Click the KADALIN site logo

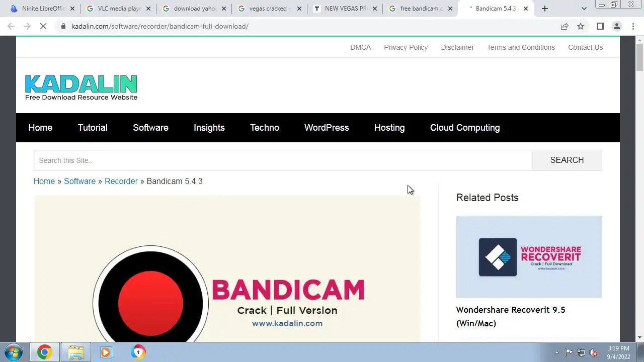pos(81,87)
